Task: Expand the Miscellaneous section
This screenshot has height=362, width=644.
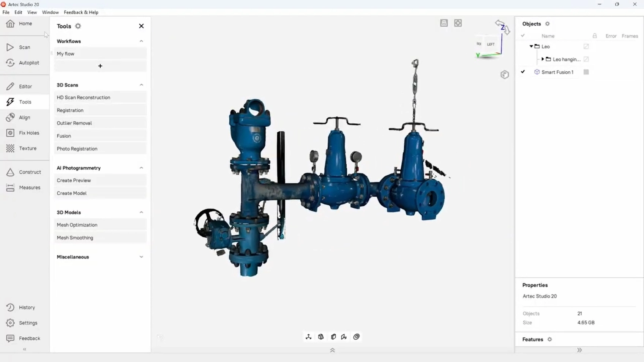Action: click(141, 257)
